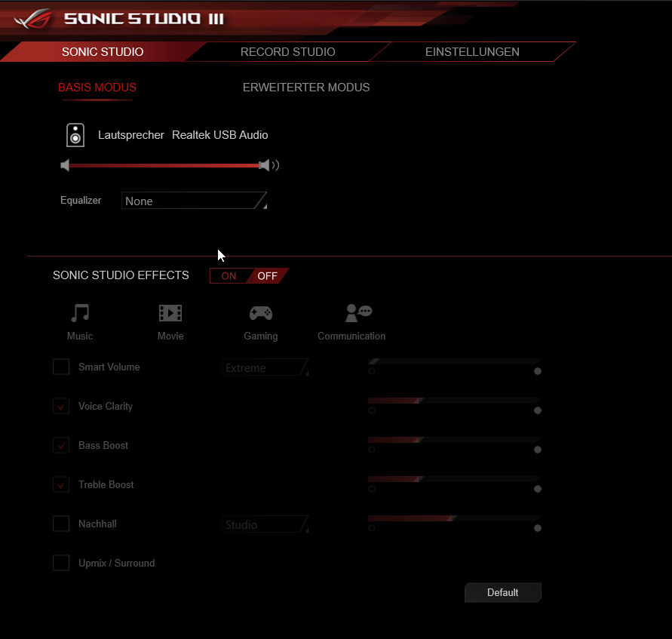Enable the Smart Volume checkbox
This screenshot has height=639, width=672.
[x=61, y=367]
